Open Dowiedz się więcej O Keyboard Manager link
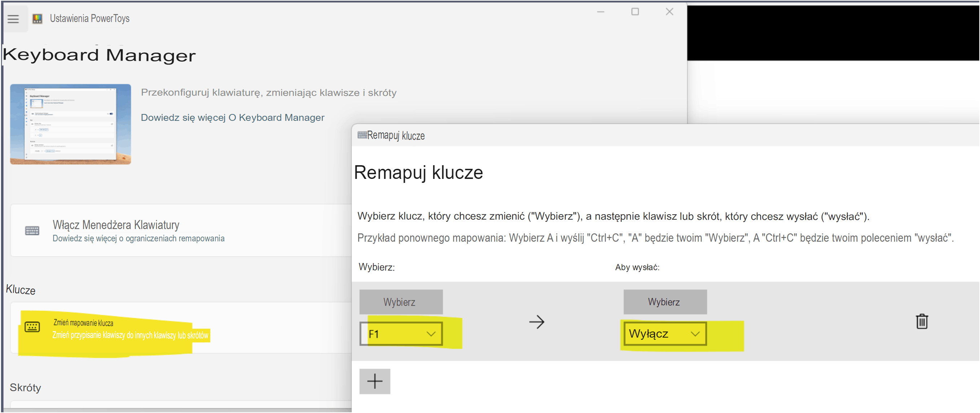Screen dimensions: 980x413 tap(232, 118)
